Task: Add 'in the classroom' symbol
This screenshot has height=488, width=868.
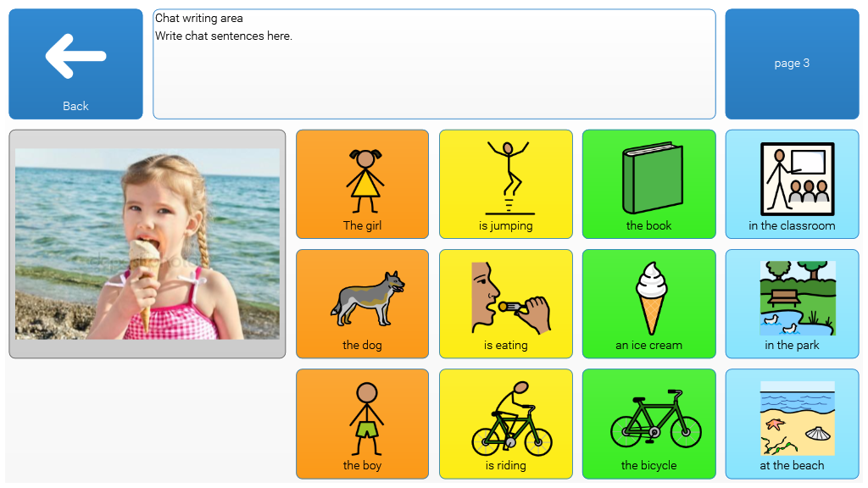Action: [793, 184]
